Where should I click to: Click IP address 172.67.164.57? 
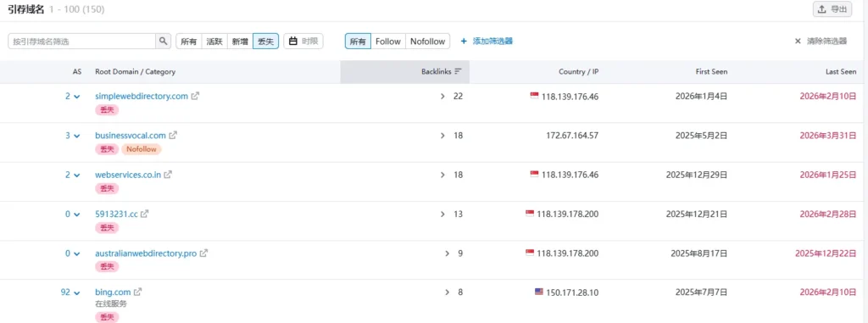[572, 135]
